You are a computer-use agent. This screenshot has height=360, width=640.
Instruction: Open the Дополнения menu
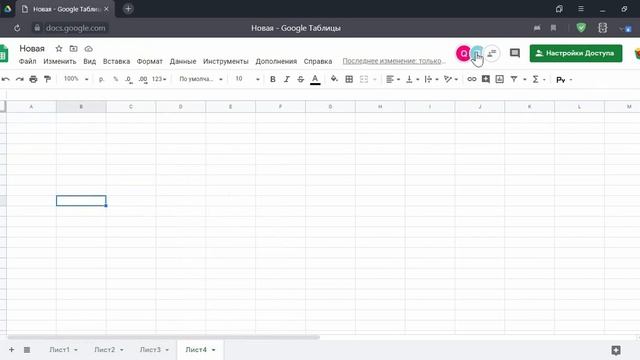[276, 61]
